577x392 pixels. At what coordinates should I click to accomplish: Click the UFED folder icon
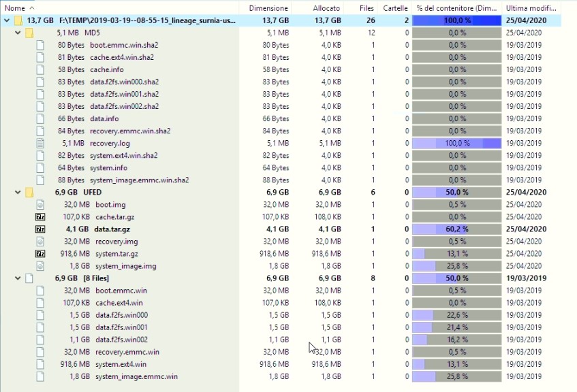tap(29, 193)
